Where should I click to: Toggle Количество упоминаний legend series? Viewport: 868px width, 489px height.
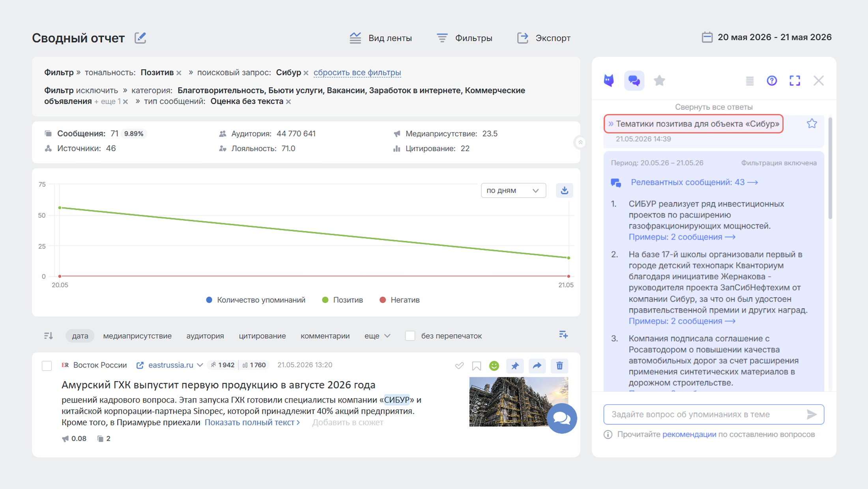(256, 300)
